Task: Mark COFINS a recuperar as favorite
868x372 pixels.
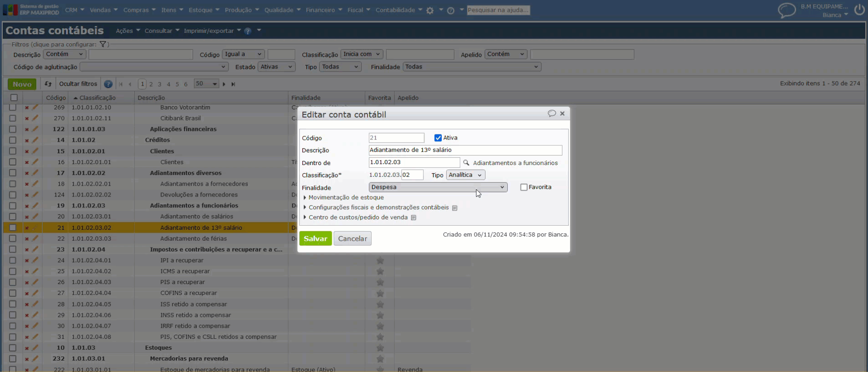Action: pos(380,293)
